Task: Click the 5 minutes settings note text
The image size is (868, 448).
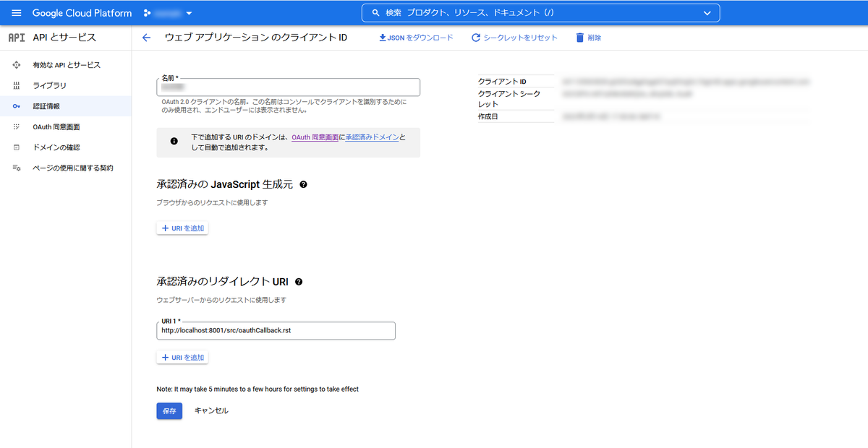Action: coord(258,389)
